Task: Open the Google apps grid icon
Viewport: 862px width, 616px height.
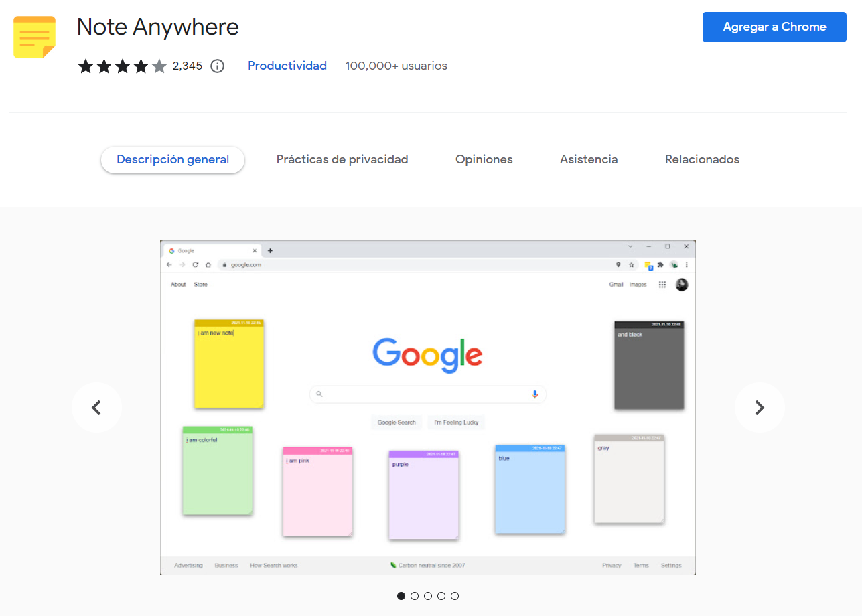Action: [662, 285]
